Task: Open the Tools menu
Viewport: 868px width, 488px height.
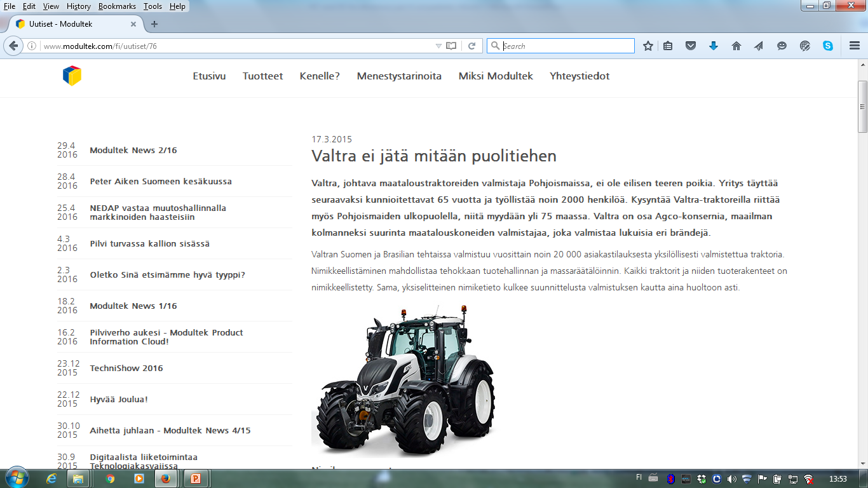Action: (153, 6)
